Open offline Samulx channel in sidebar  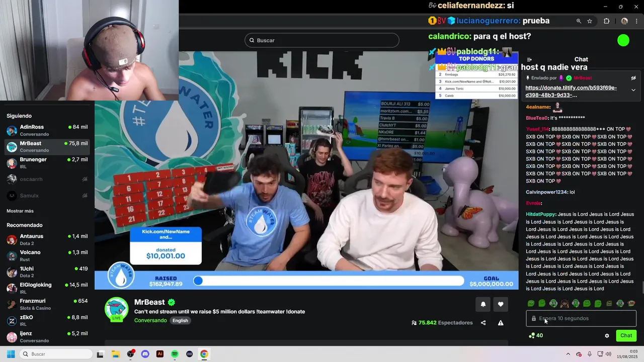(47, 196)
